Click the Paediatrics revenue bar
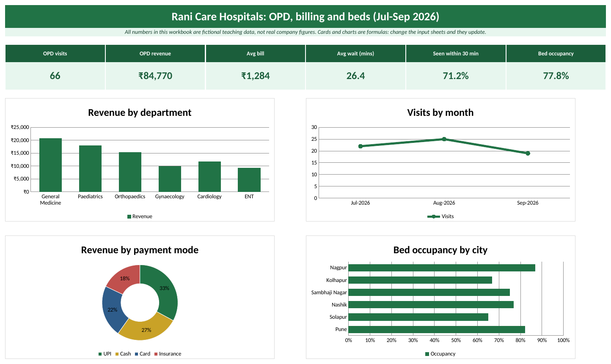 click(90, 169)
